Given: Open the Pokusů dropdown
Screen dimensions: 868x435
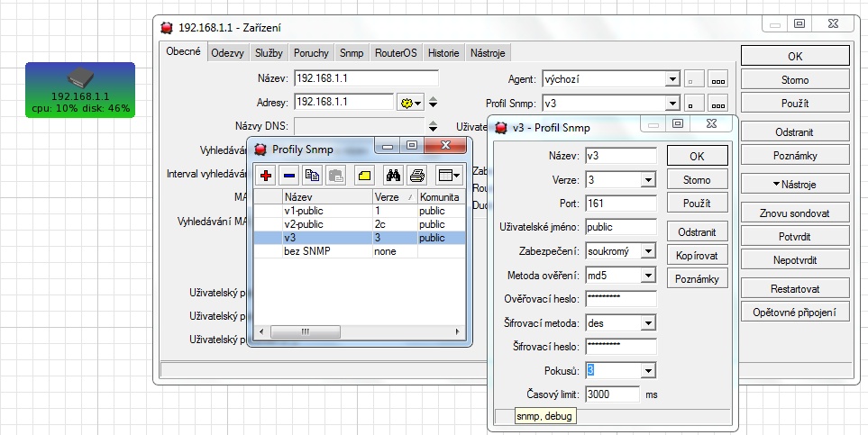Looking at the screenshot, I should coord(649,370).
